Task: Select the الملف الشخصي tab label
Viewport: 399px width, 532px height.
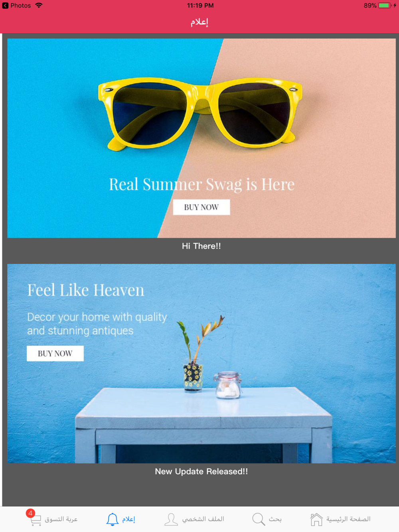Action: (x=203, y=519)
